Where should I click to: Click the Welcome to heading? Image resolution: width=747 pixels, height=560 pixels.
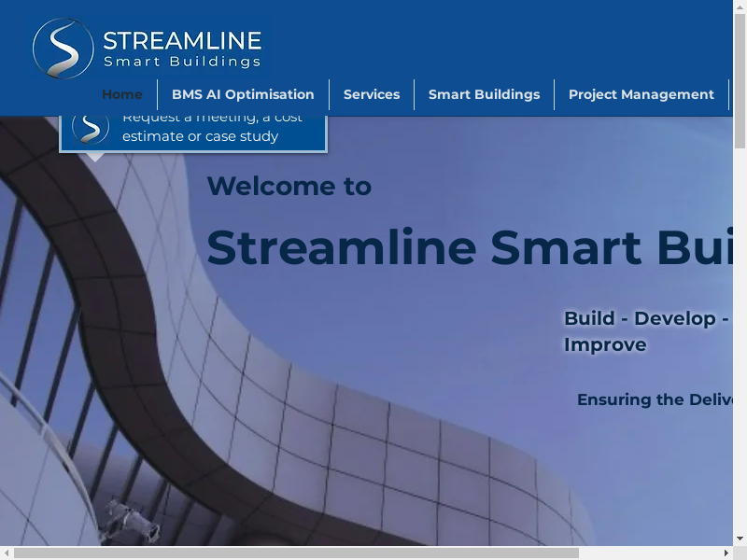tap(289, 187)
